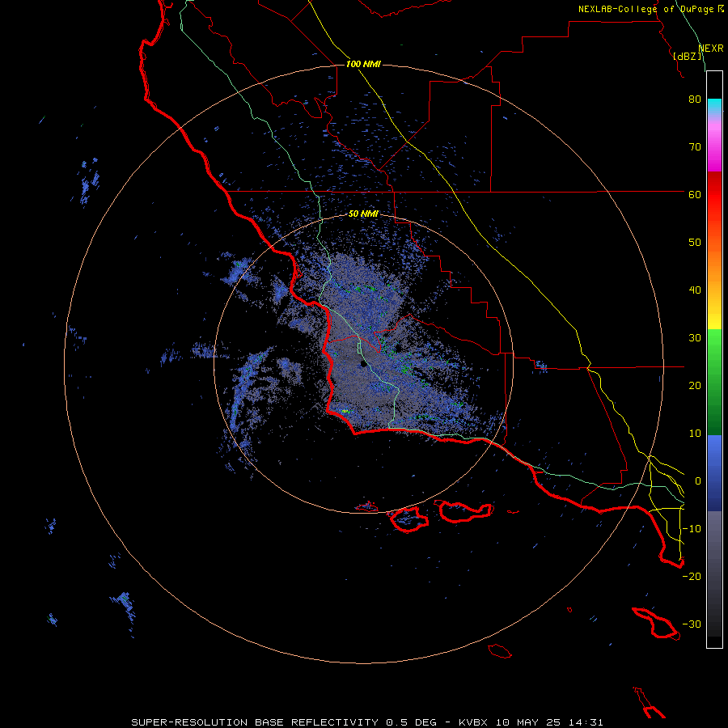Click the 40 dBZ scale value
Viewport: 728px width, 728px height.
tap(695, 290)
